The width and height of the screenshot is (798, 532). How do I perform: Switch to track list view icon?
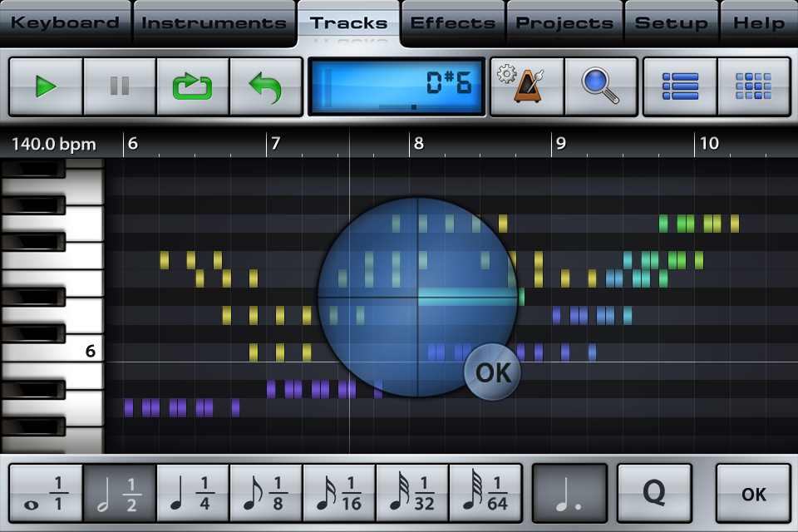[681, 86]
